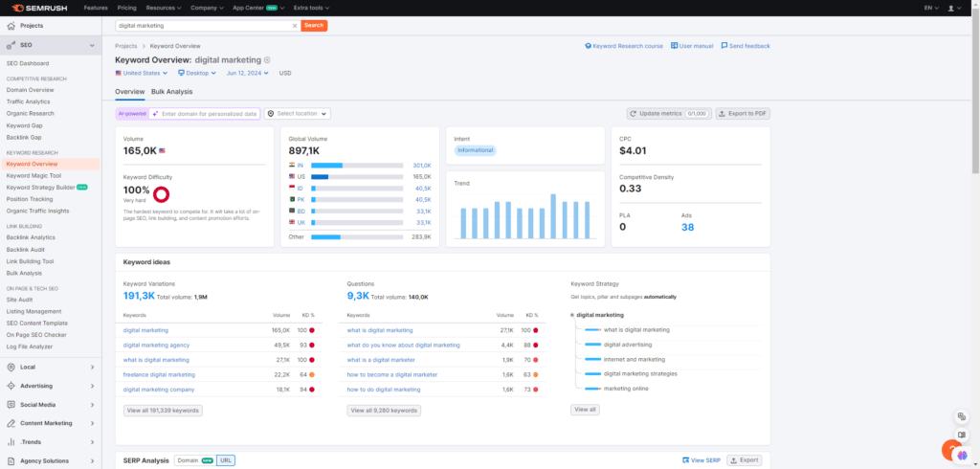
Task: Click the tallest bar in Trend chart
Action: [x=553, y=216]
